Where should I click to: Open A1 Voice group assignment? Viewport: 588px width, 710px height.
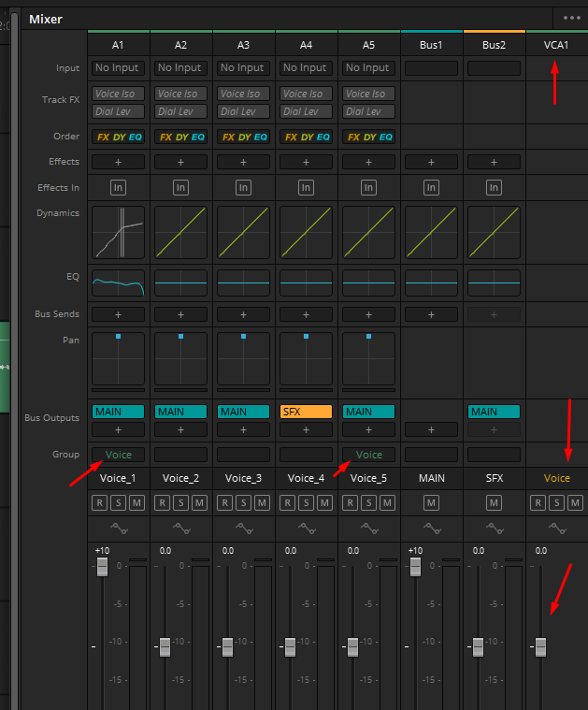[x=118, y=455]
